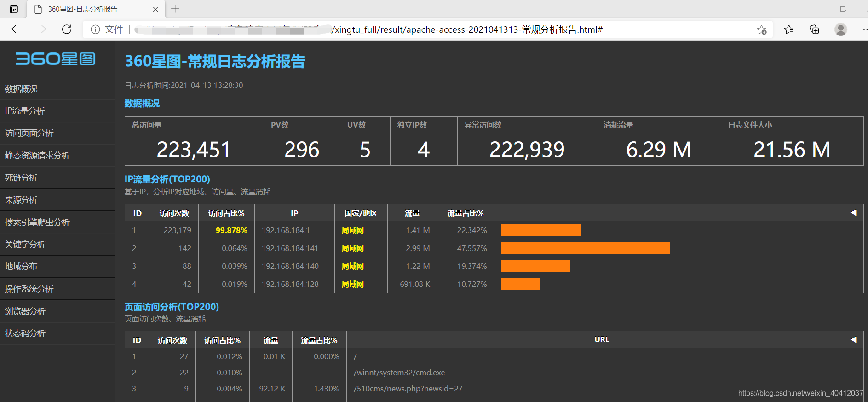Viewport: 868px width, 402px height.
Task: Click the IP流量分析(TOP200) section heading
Action: pyautogui.click(x=167, y=179)
